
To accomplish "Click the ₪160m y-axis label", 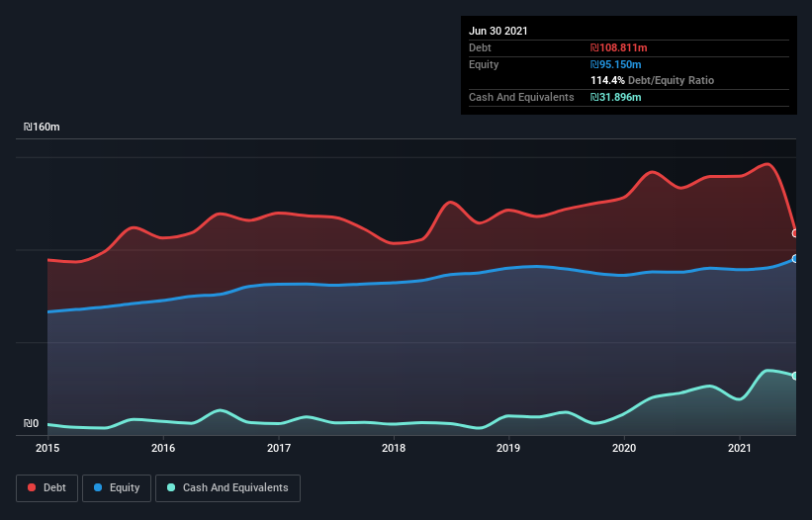I will 42,127.
